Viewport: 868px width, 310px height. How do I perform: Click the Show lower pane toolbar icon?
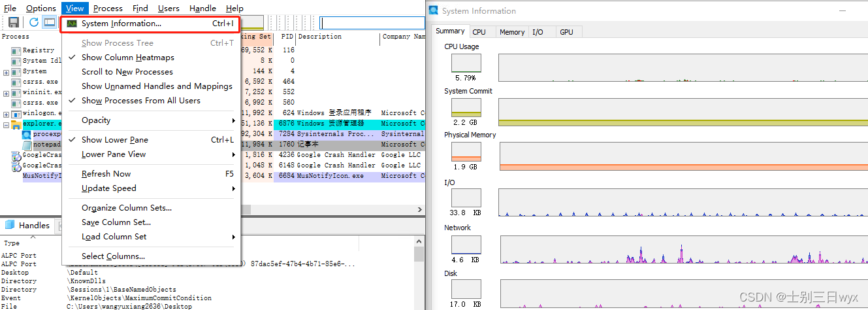(50, 22)
